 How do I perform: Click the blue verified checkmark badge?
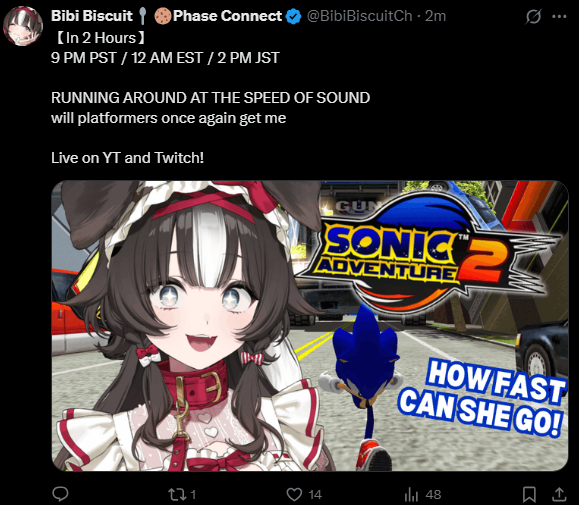(x=294, y=17)
